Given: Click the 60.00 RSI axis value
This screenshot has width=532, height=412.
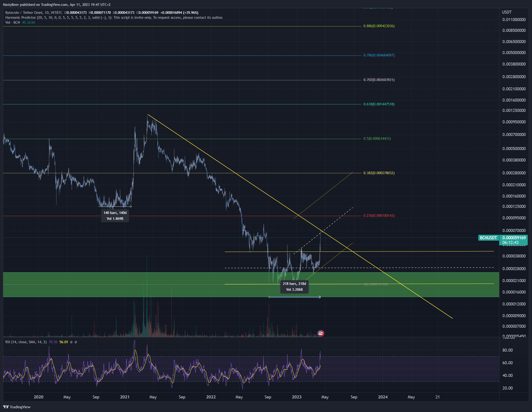Looking at the screenshot, I should pyautogui.click(x=508, y=363).
